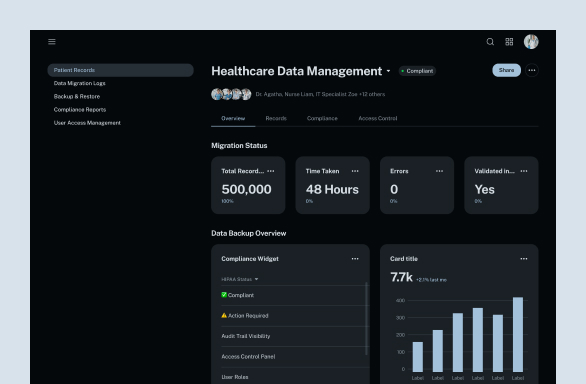The height and width of the screenshot is (384, 586).
Task: Open User Access Management in sidebar
Action: (87, 123)
